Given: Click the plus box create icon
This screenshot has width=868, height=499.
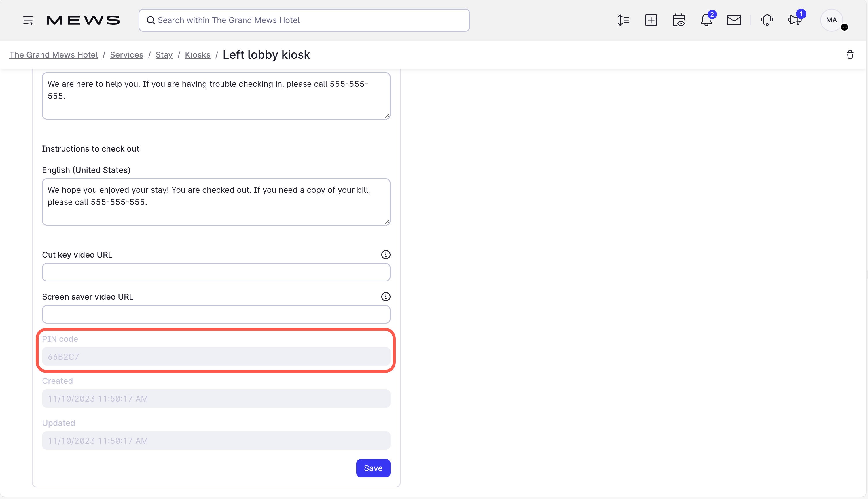Looking at the screenshot, I should click(x=651, y=20).
